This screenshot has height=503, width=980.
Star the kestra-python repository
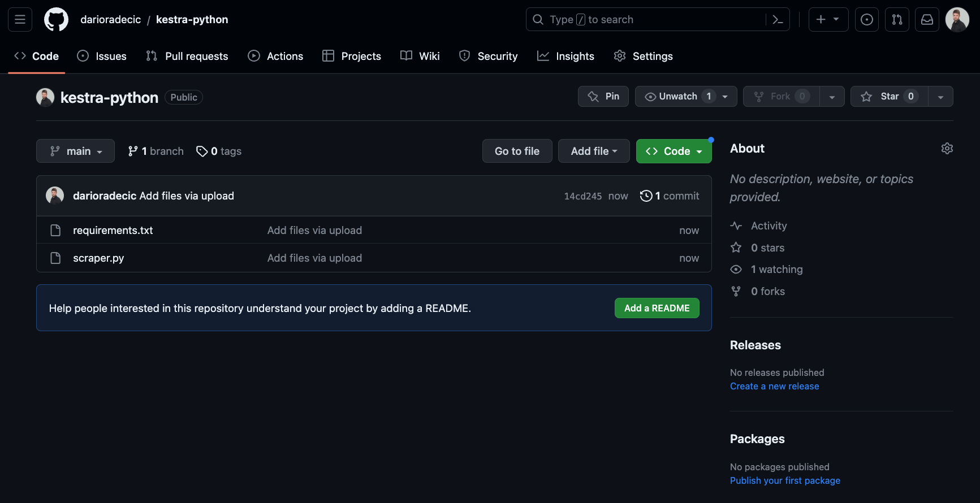[x=890, y=96]
